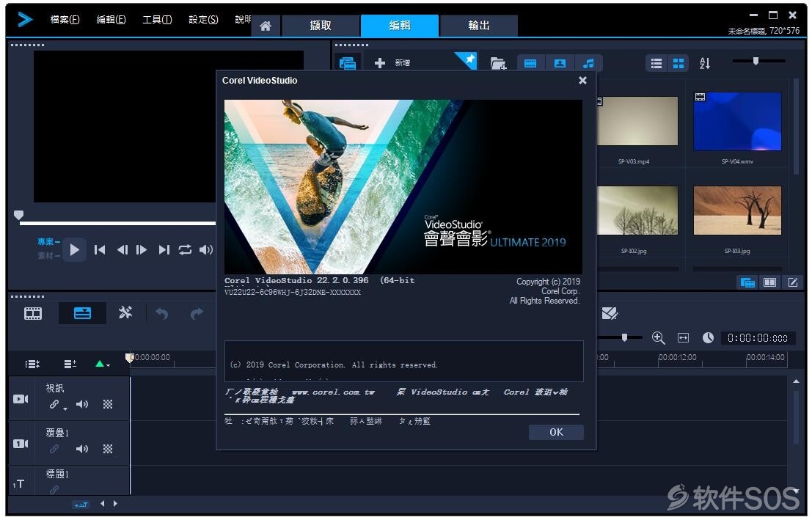Image resolution: width=812 pixels, height=520 pixels.
Task: Select the SP-I03.jpg thumbnail
Action: point(737,210)
